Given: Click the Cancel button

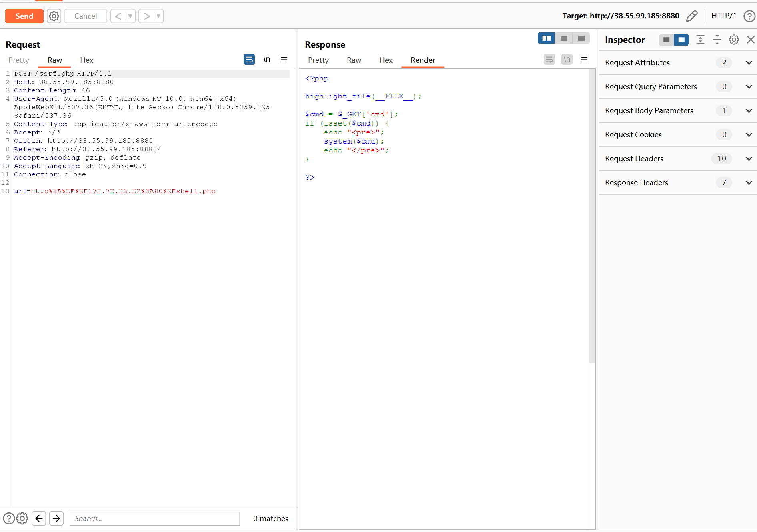Looking at the screenshot, I should click(85, 16).
